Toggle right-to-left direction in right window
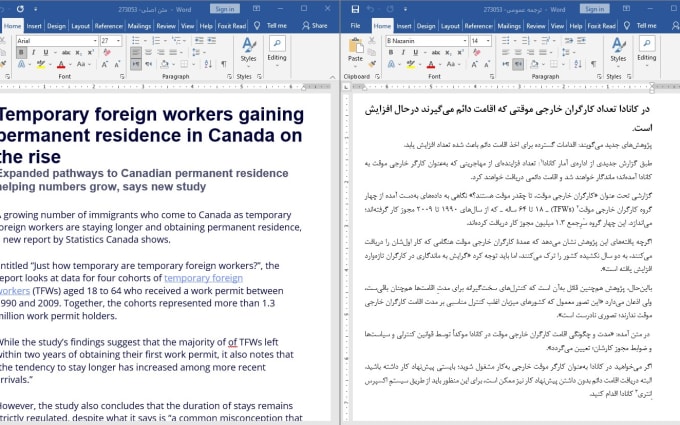This screenshot has width=680, height=425. click(x=518, y=64)
